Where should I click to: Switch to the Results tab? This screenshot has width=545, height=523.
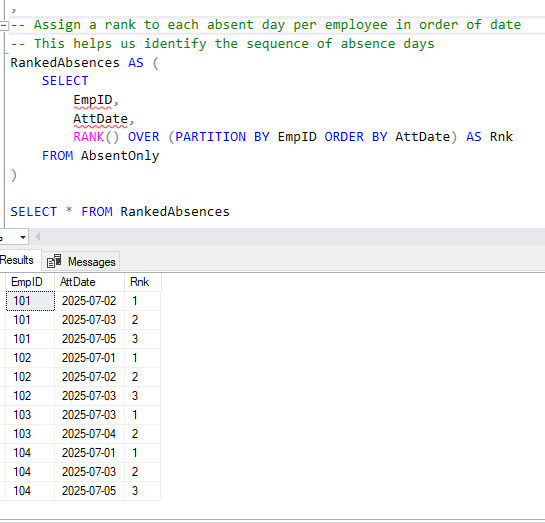click(17, 260)
